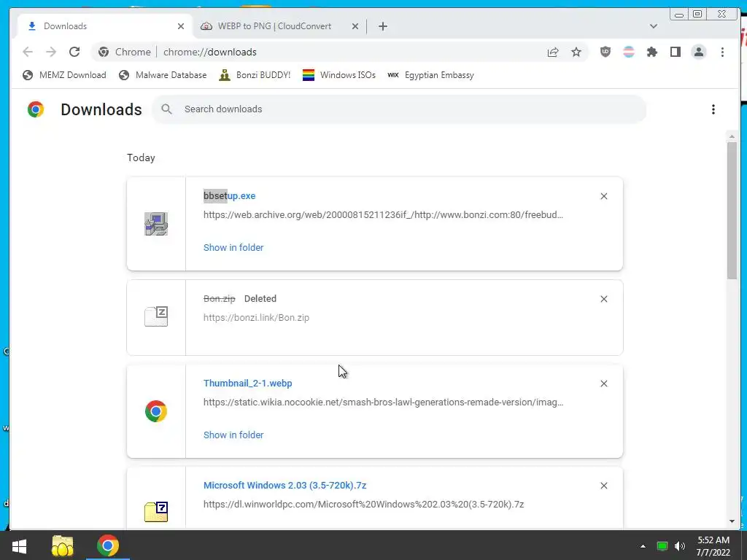Click the bbsetup.exe installer file icon

click(156, 224)
